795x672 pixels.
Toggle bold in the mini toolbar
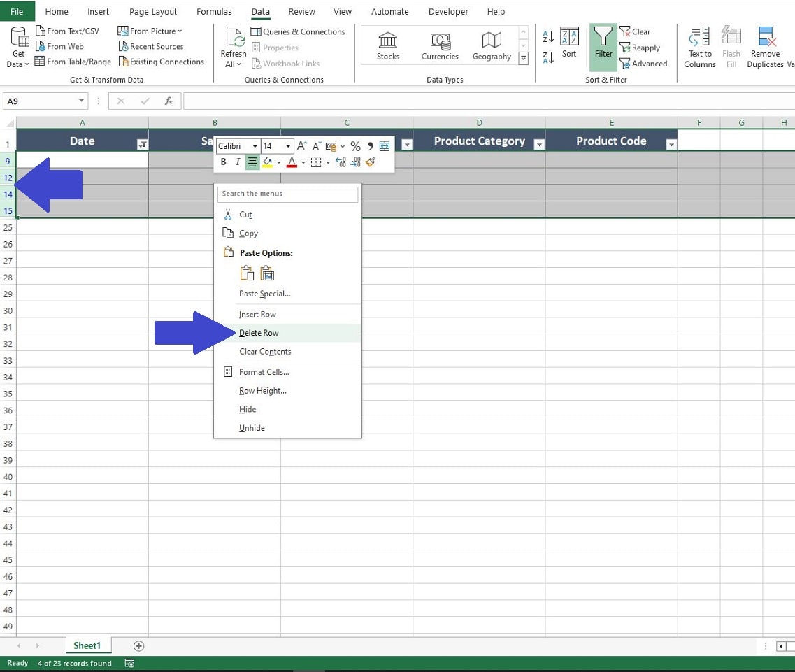point(222,162)
